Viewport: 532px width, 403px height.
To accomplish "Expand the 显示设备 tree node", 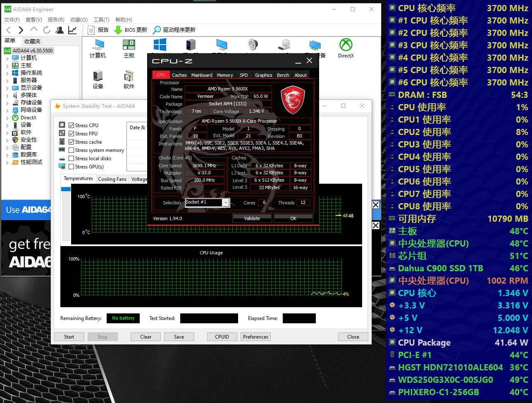I will click(7, 88).
